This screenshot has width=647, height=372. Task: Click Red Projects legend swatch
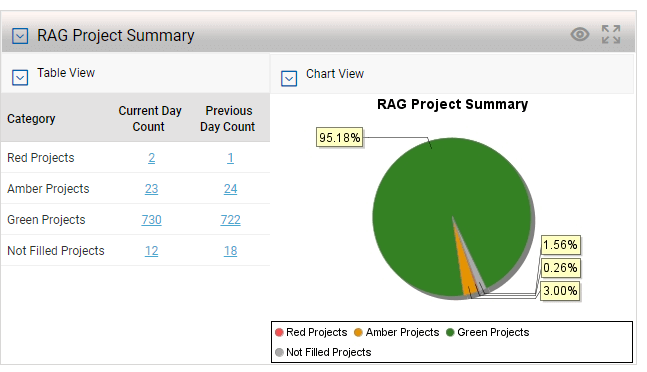[x=279, y=332]
